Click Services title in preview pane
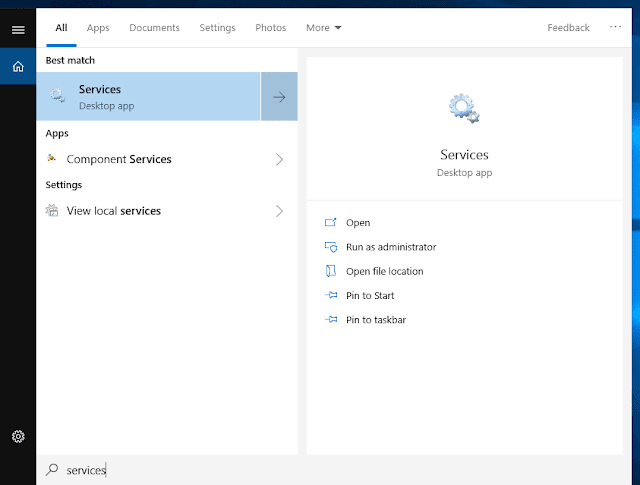The width and height of the screenshot is (640, 485). 464,155
